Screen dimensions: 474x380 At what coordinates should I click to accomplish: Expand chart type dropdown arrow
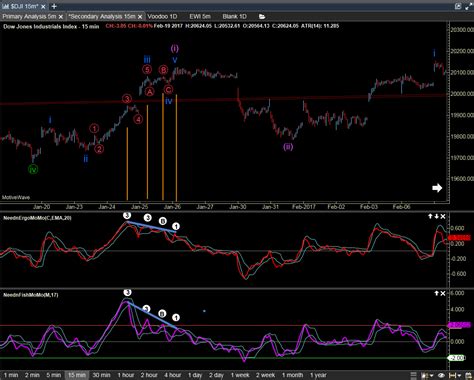click(x=431, y=376)
